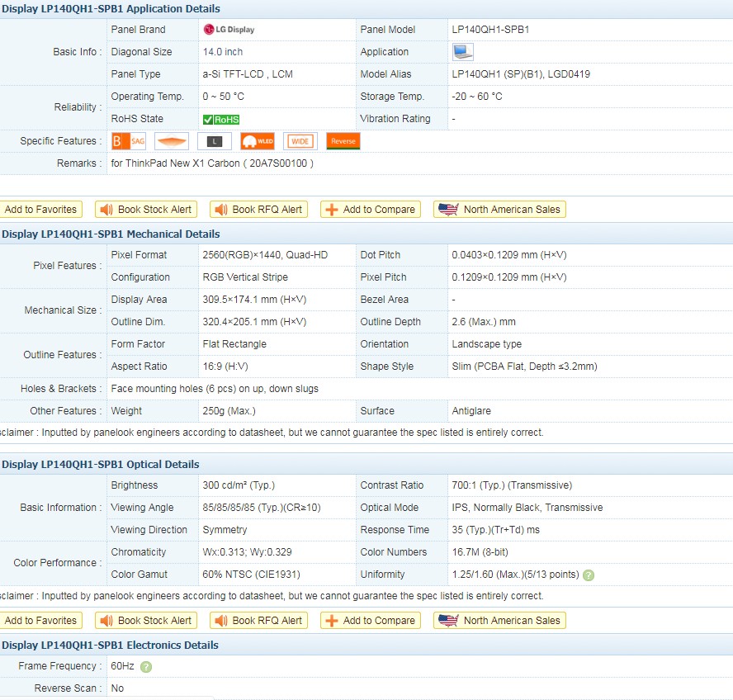This screenshot has height=700, width=733.
Task: Click the storage temperature value -20 ~ 60 °C
Action: (x=477, y=97)
